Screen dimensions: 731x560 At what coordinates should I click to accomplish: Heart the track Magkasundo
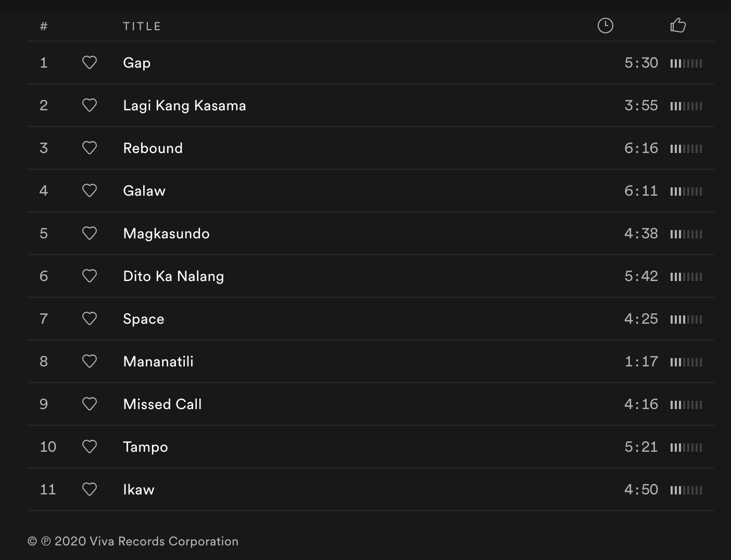(x=90, y=233)
